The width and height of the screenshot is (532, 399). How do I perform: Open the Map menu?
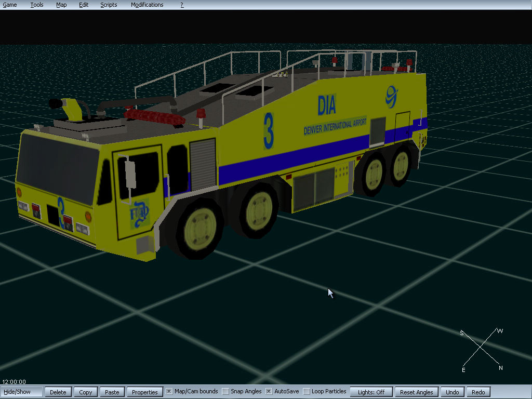pos(61,5)
